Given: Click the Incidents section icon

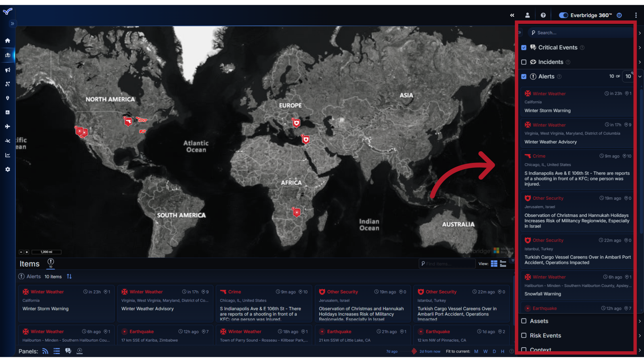Looking at the screenshot, I should 533,62.
